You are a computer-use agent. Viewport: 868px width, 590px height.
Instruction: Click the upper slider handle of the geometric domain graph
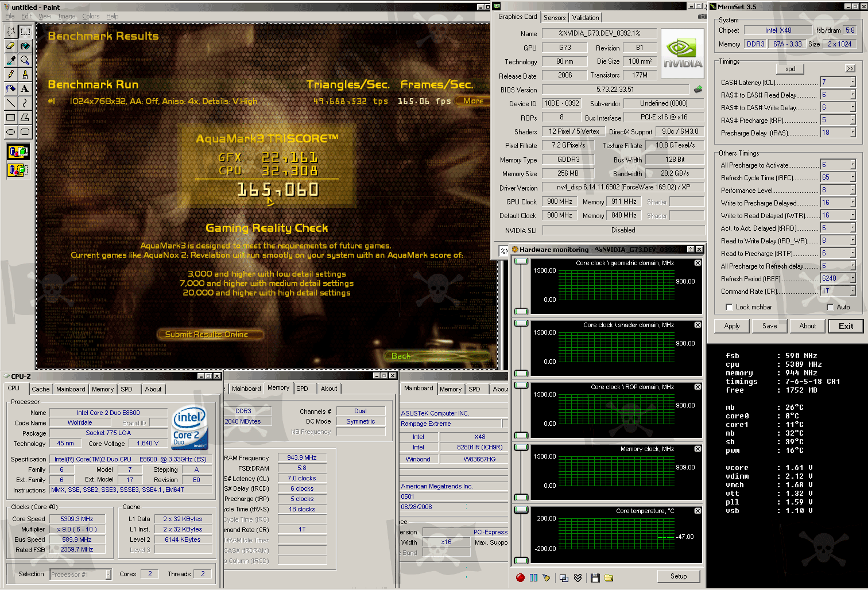tap(521, 262)
